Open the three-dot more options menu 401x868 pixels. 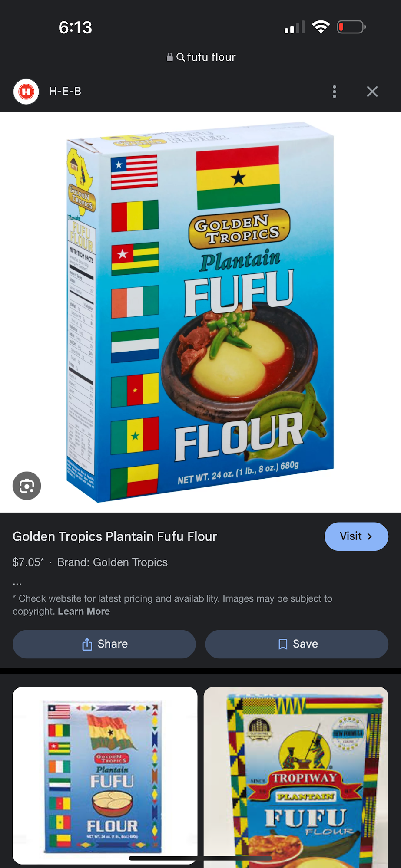point(334,92)
